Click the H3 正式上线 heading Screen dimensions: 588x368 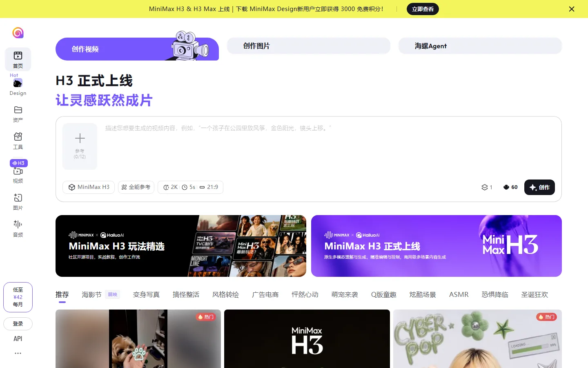94,81
